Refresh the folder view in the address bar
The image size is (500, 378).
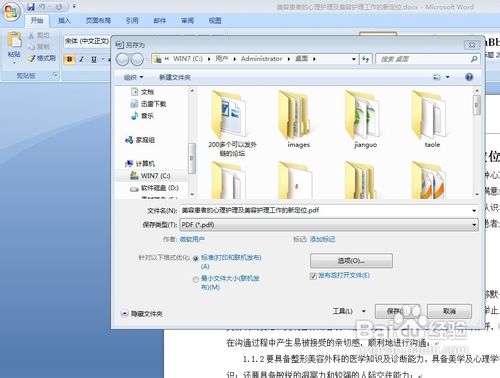[x=366, y=59]
